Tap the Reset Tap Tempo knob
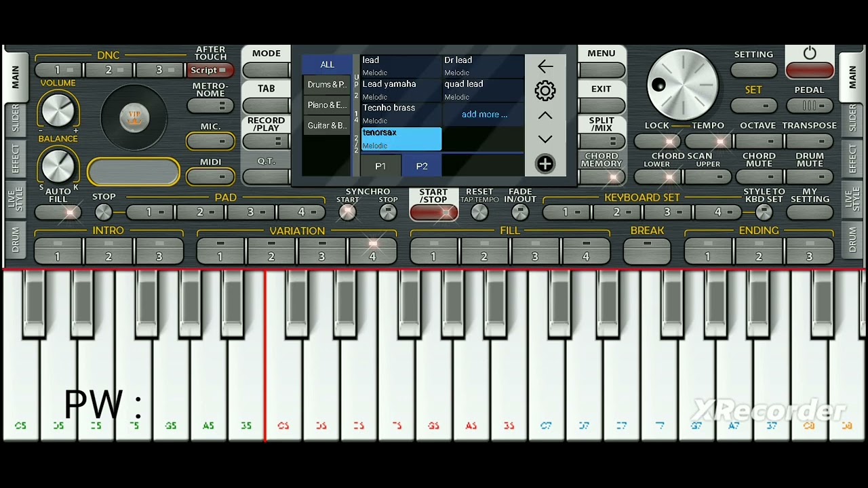 click(x=479, y=212)
